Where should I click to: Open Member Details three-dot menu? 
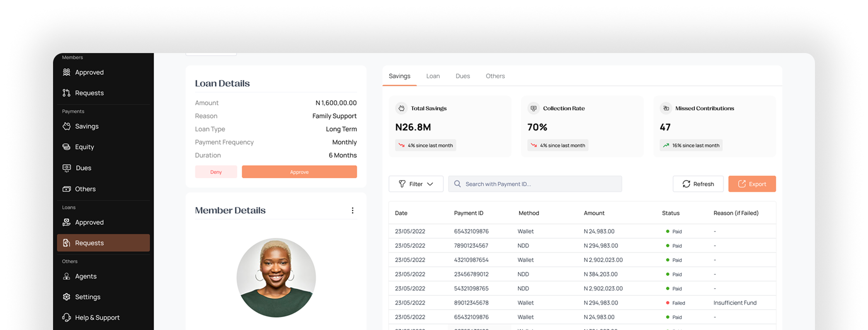[x=352, y=211]
